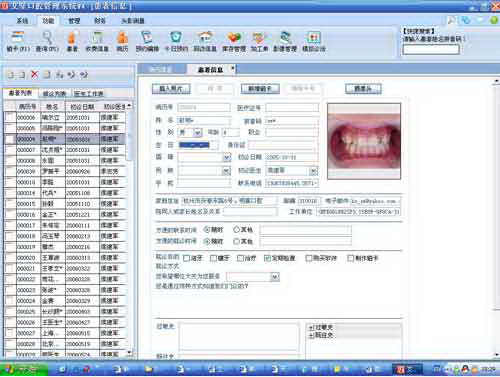Click the patient teeth photo thumbnail
The width and height of the screenshot is (500, 377).
pyautogui.click(x=364, y=141)
